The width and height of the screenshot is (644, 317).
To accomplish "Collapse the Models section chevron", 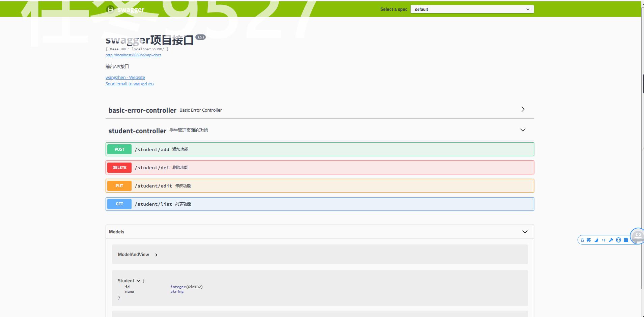I will click(525, 232).
